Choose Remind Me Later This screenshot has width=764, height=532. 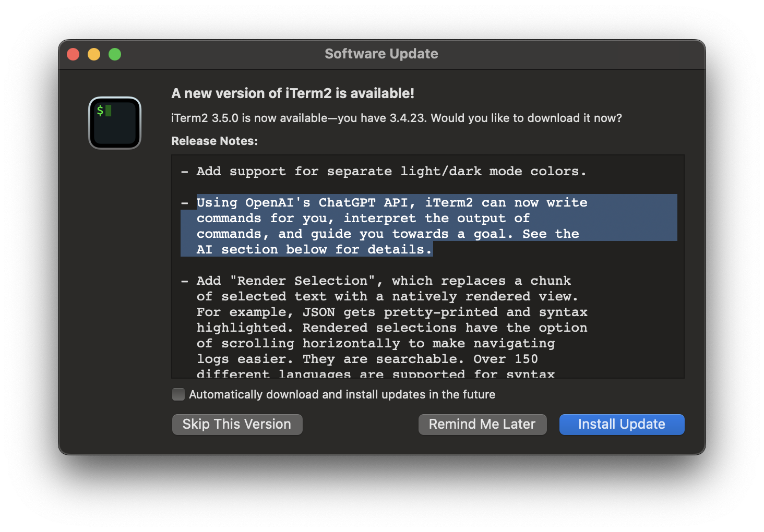point(482,424)
